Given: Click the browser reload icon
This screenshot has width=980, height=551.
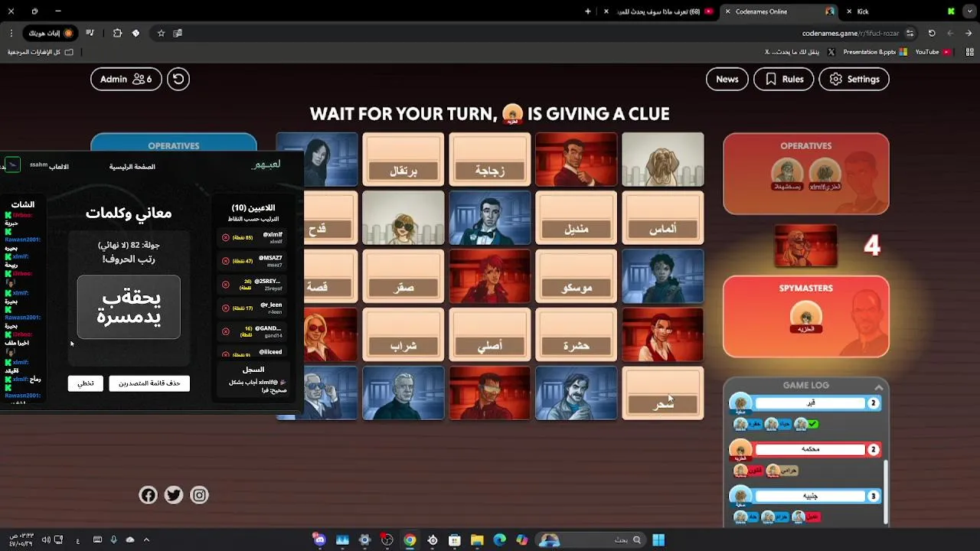Looking at the screenshot, I should pos(932,33).
